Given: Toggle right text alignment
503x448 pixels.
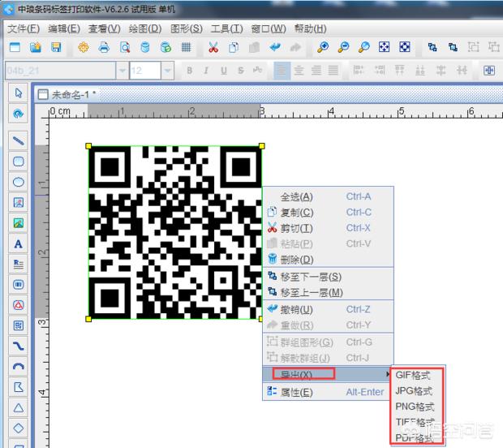Looking at the screenshot, I should (316, 71).
